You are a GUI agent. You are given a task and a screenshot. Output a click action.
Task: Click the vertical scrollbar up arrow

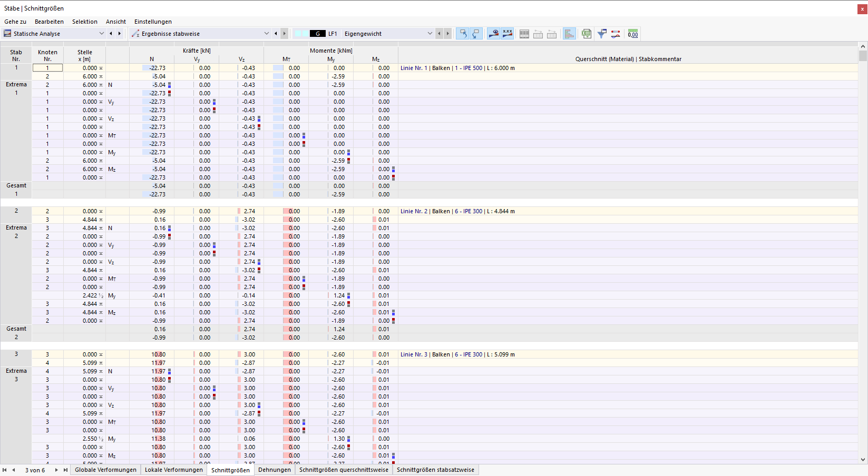863,46
